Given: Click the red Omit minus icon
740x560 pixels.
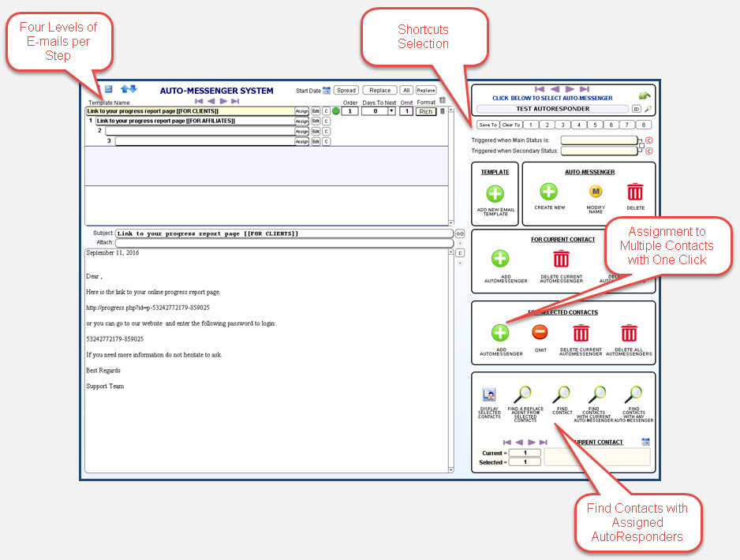Looking at the screenshot, I should (x=540, y=333).
